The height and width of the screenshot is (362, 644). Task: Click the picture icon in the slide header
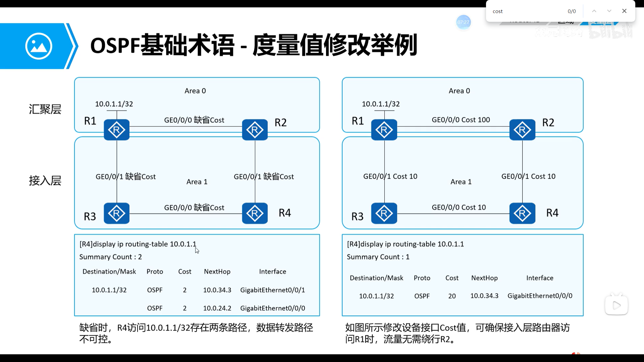tap(39, 46)
